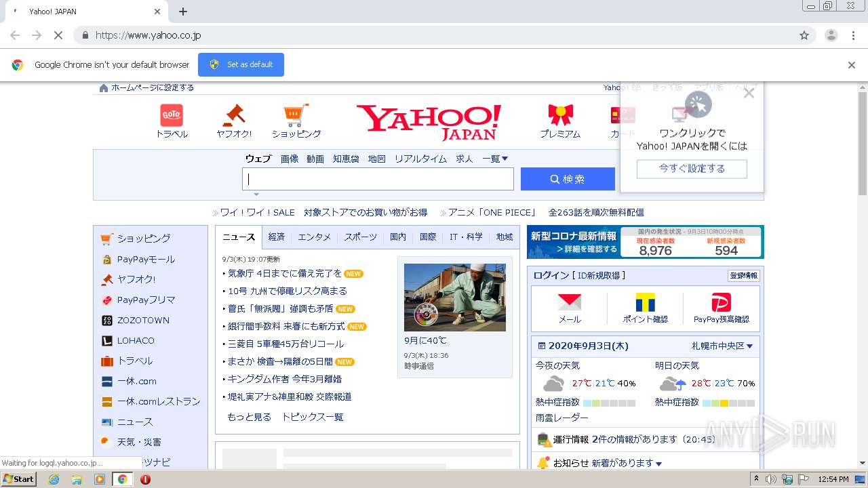
Task: Click the 登録情報 button
Action: click(744, 276)
